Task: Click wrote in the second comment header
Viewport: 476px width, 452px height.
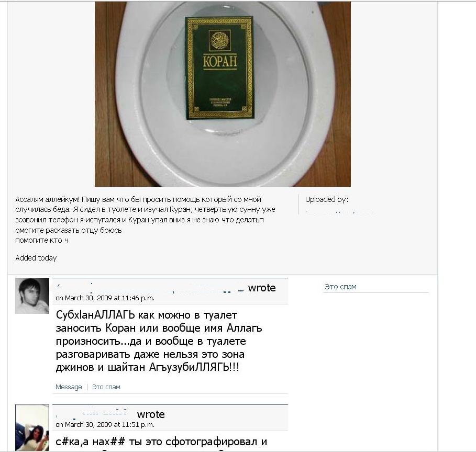Action: [x=151, y=414]
